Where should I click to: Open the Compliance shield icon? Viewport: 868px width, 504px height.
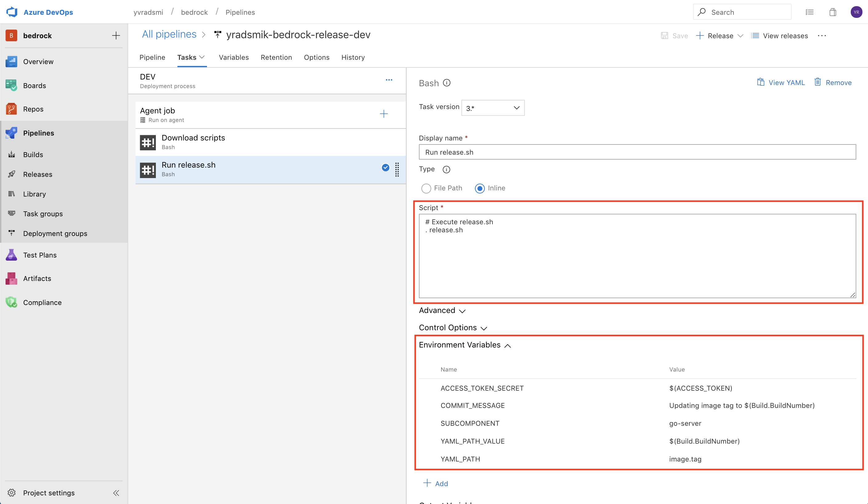[x=11, y=302]
